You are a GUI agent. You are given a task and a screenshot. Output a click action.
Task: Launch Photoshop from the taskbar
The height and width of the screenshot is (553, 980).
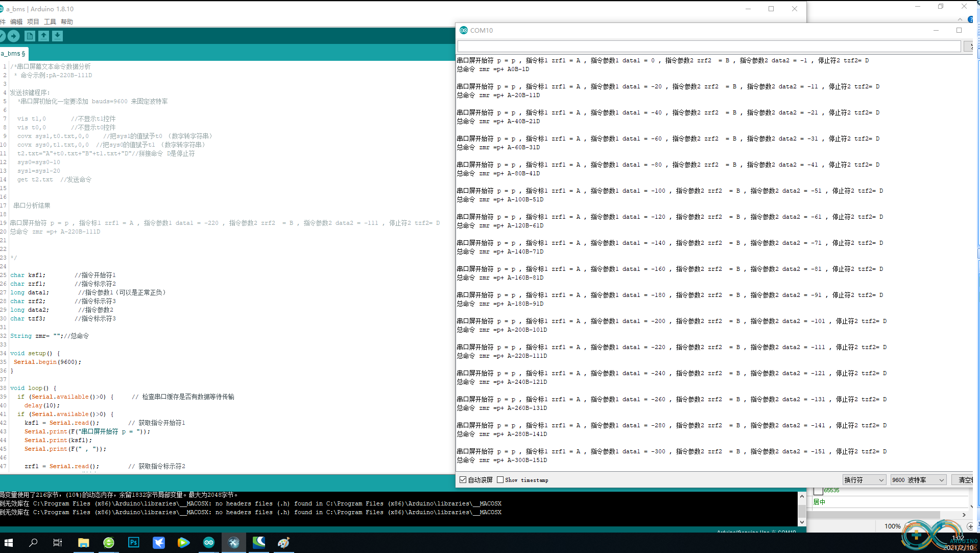click(133, 542)
